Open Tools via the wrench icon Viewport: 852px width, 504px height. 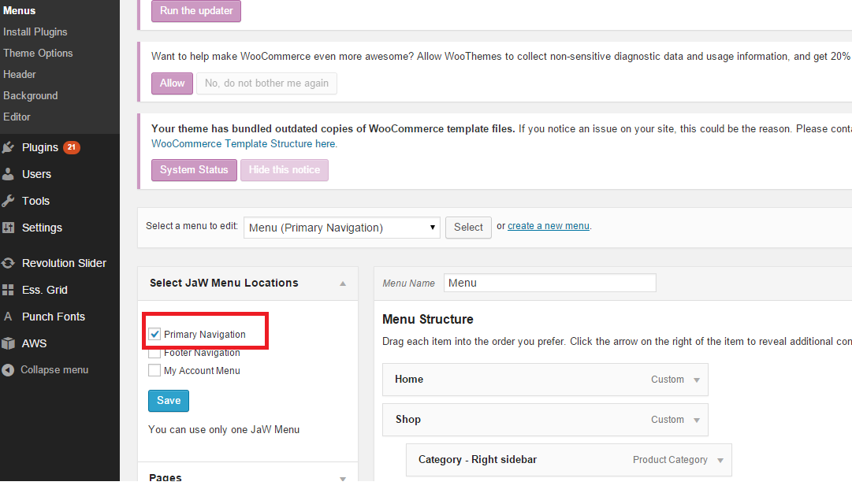click(9, 201)
